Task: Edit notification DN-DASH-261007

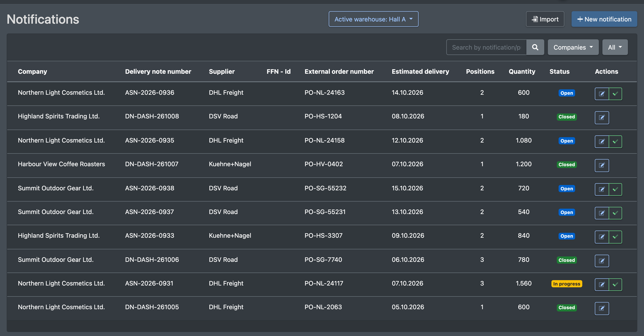Action: (x=602, y=165)
